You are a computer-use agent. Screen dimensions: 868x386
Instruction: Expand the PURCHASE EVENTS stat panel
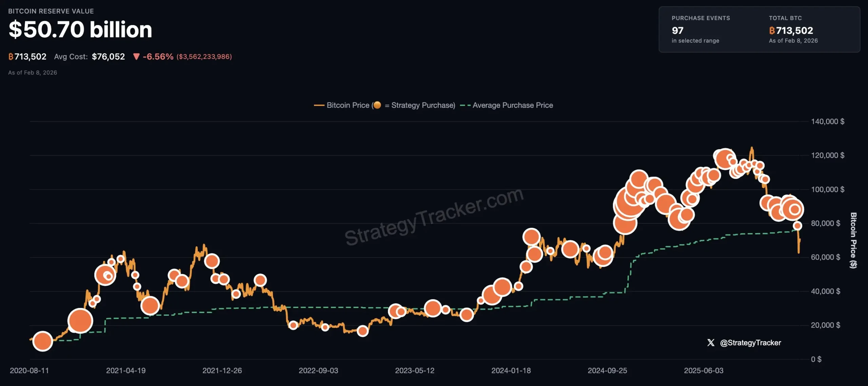(x=700, y=29)
